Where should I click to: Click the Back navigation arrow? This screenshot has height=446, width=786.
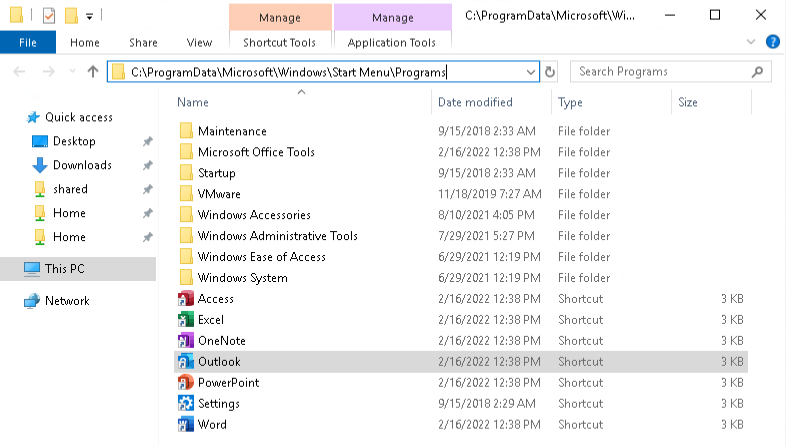[19, 72]
